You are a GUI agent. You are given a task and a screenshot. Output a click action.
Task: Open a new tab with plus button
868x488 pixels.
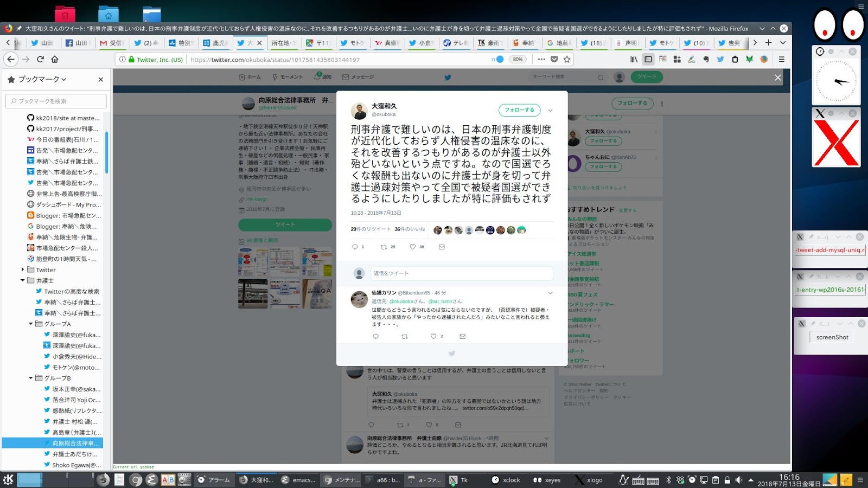point(768,42)
